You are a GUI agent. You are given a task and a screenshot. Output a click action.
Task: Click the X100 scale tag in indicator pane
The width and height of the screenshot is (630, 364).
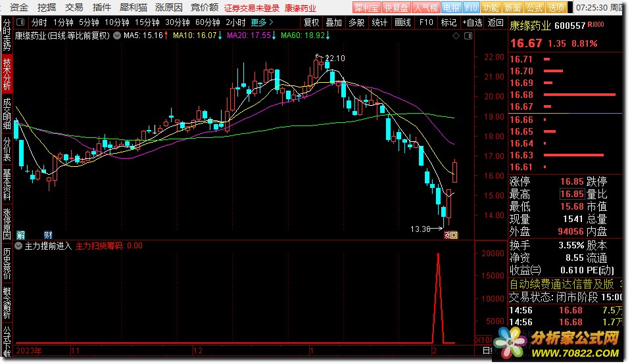[484, 340]
